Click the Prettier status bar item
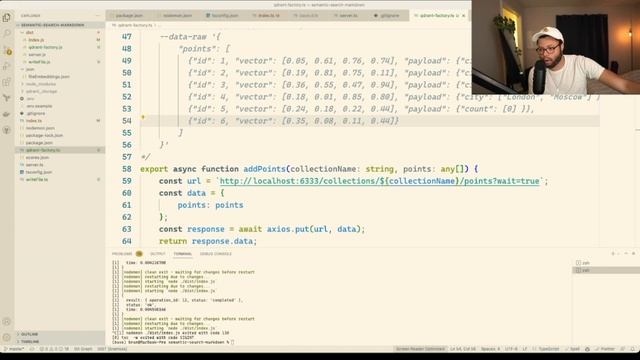Image resolution: width=640 pixels, height=360 pixels. pyautogui.click(x=605, y=349)
